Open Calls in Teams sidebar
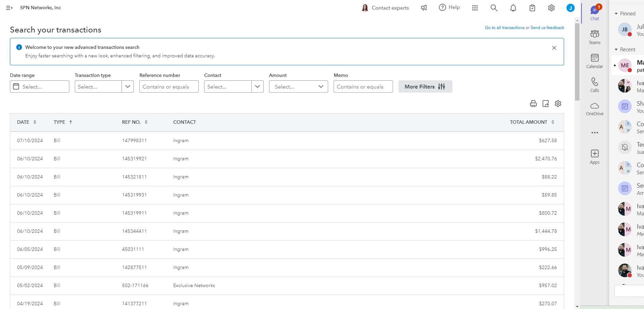Viewport: 644px width, 309px height. coord(595,85)
